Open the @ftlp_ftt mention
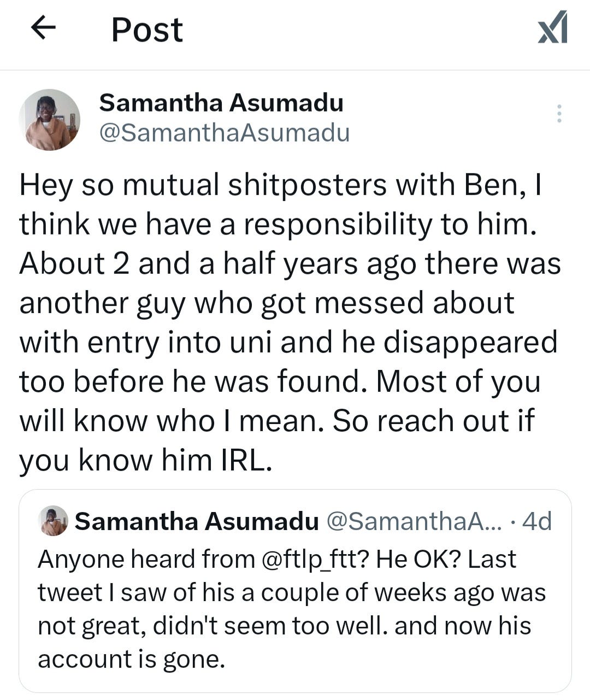The image size is (590, 700). [x=314, y=559]
